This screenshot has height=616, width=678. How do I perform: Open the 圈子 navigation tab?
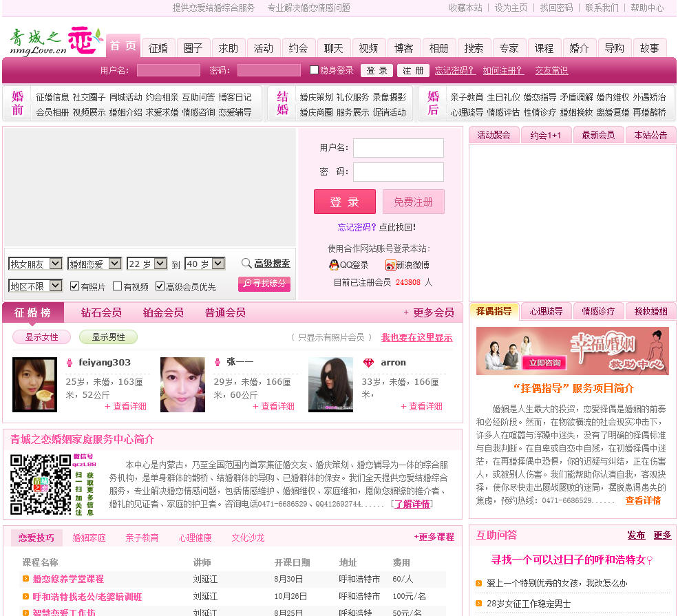193,48
